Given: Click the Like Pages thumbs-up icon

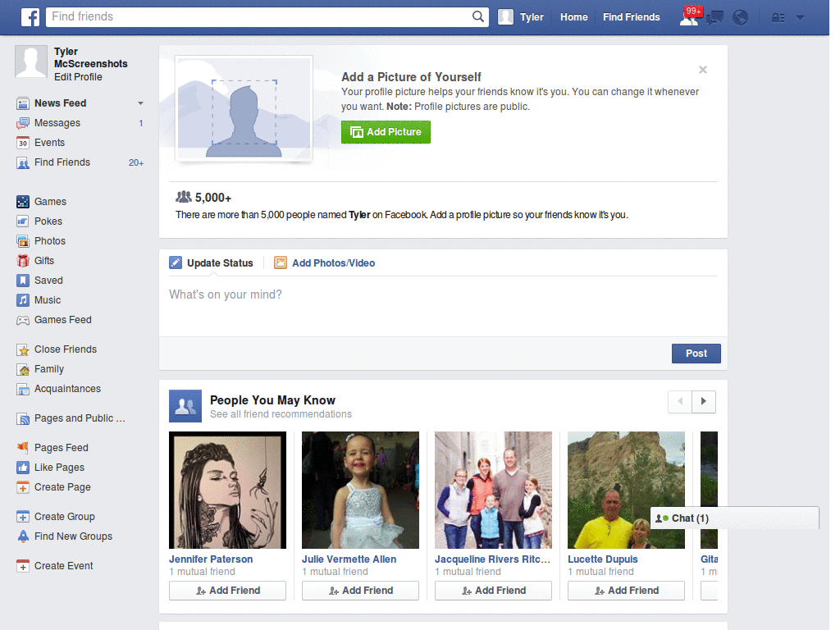Looking at the screenshot, I should point(22,468).
